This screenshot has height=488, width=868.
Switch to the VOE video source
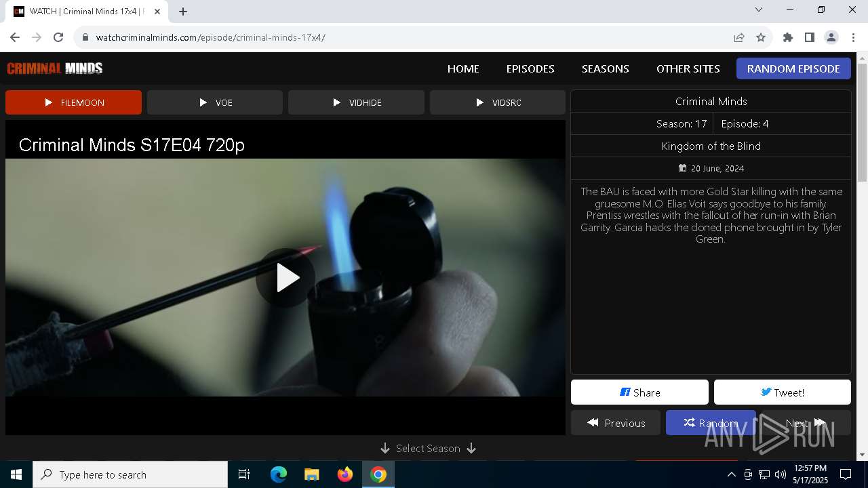click(x=215, y=102)
